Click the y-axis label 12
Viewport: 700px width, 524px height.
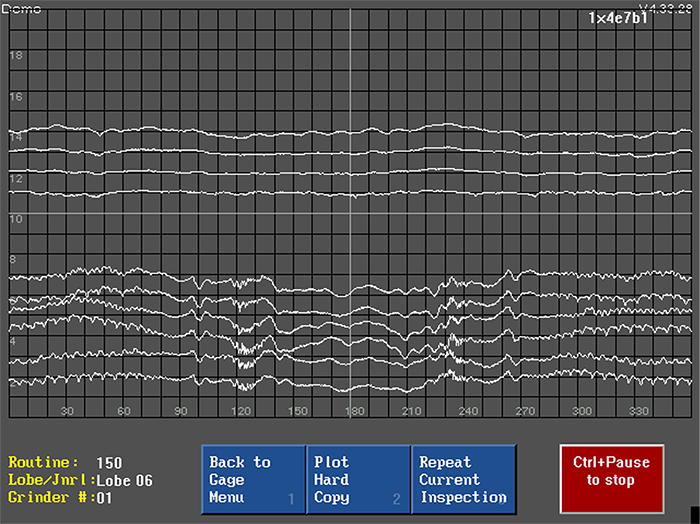(16, 179)
